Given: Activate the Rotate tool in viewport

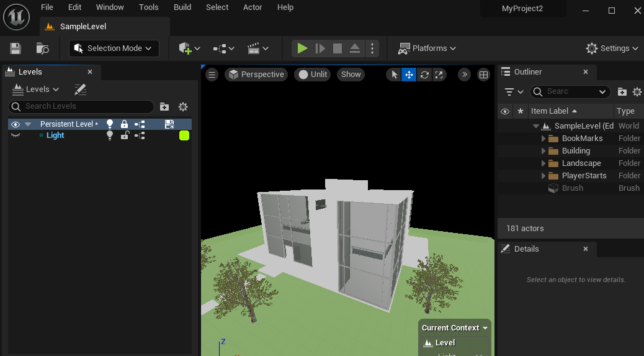Looking at the screenshot, I should pyautogui.click(x=424, y=75).
